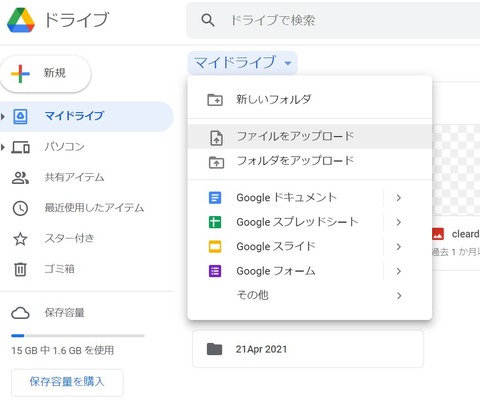Expand Google フォーム submenu arrow

click(x=399, y=271)
